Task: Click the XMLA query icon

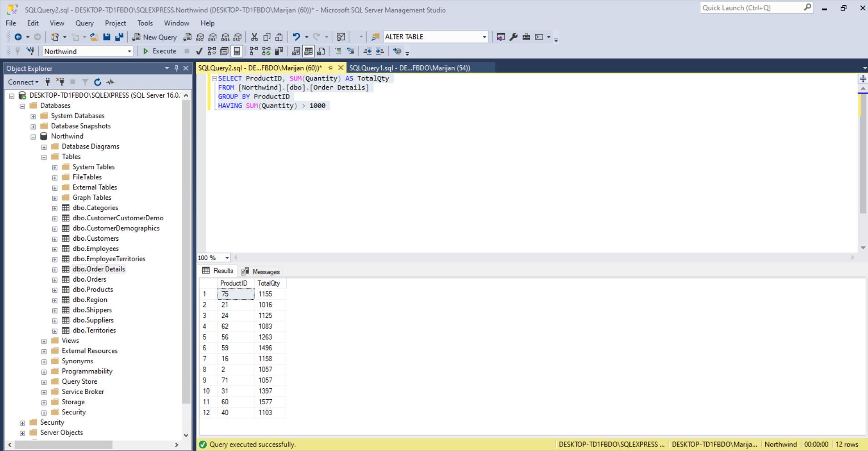Action: [225, 37]
